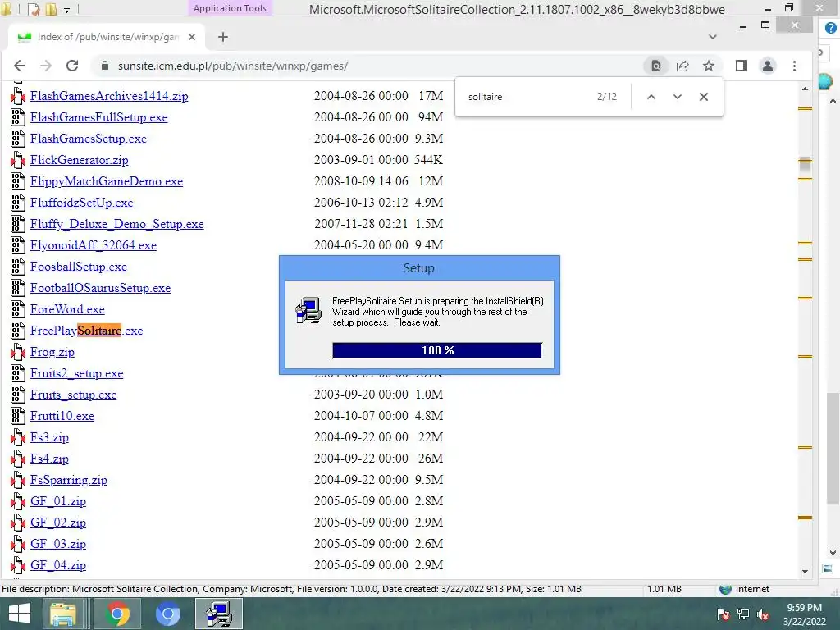The width and height of the screenshot is (840, 630).
Task: Open the Windows Start button
Action: coord(20,614)
